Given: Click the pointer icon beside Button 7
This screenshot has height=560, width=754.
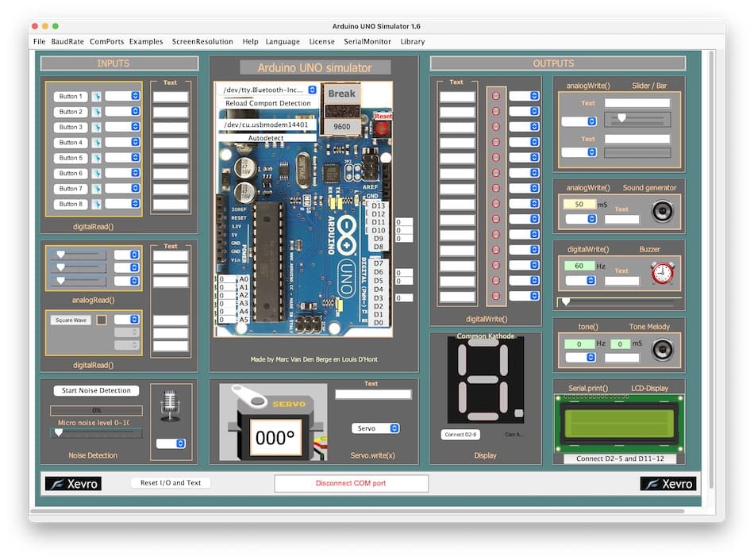Looking at the screenshot, I should pyautogui.click(x=97, y=189).
